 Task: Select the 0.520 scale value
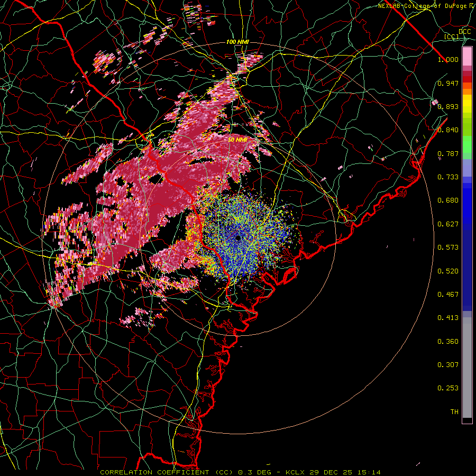click(x=448, y=271)
